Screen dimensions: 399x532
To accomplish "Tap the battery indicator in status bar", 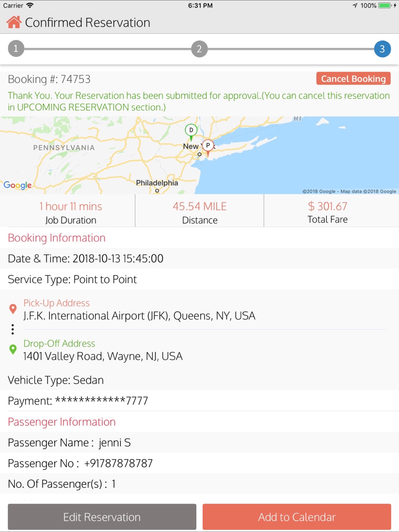I will pyautogui.click(x=385, y=6).
